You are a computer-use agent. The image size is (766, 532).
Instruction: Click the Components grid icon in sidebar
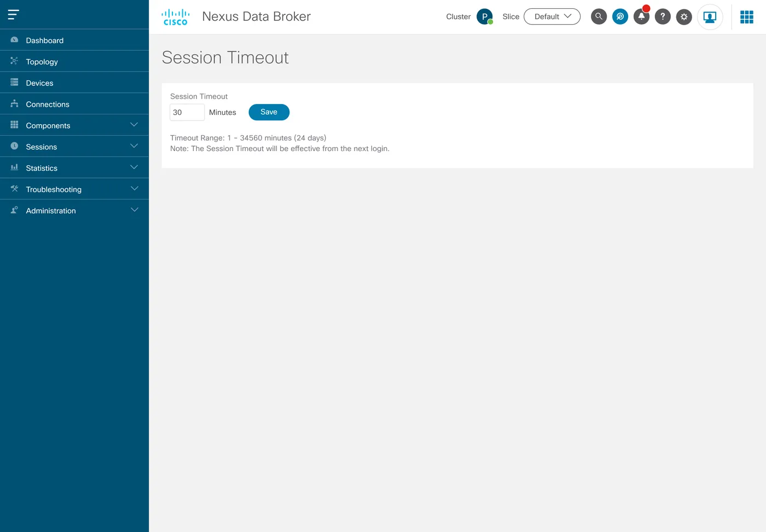(14, 125)
